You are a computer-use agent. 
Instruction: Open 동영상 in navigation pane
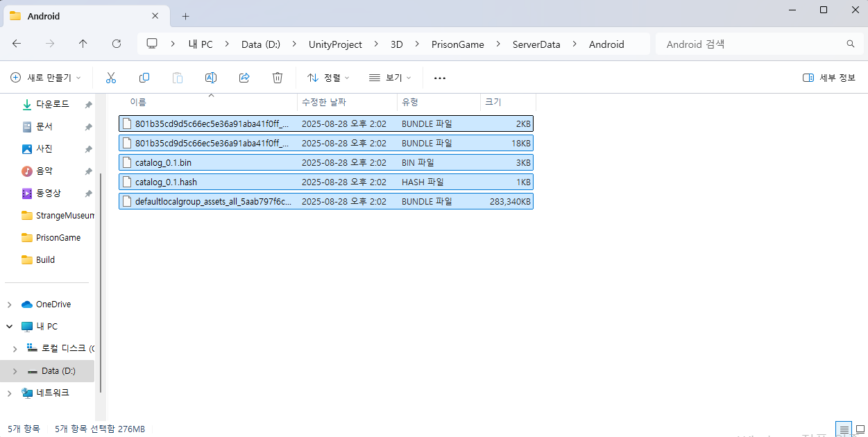click(49, 194)
